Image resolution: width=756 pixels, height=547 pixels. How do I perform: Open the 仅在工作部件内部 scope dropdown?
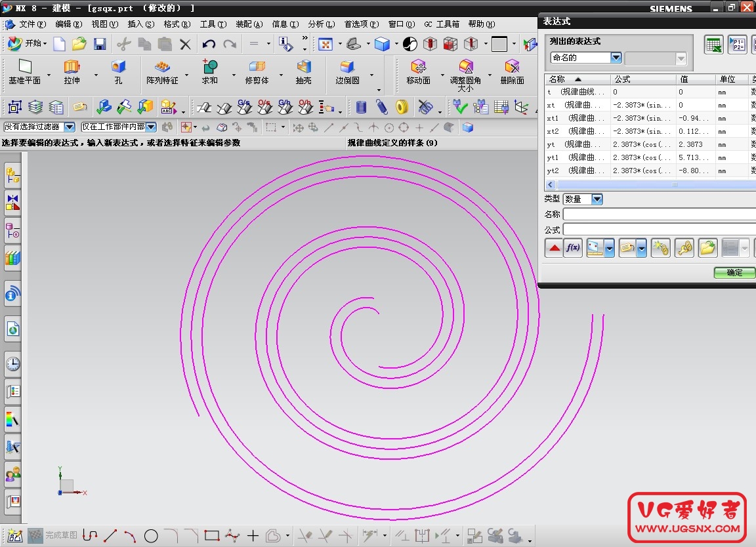click(x=151, y=127)
